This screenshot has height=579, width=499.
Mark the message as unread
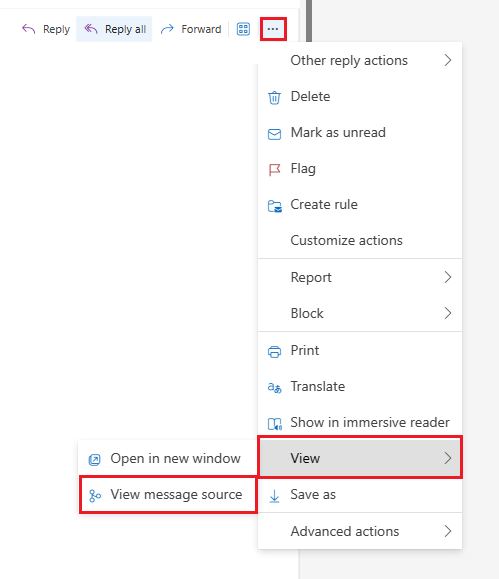click(x=360, y=132)
